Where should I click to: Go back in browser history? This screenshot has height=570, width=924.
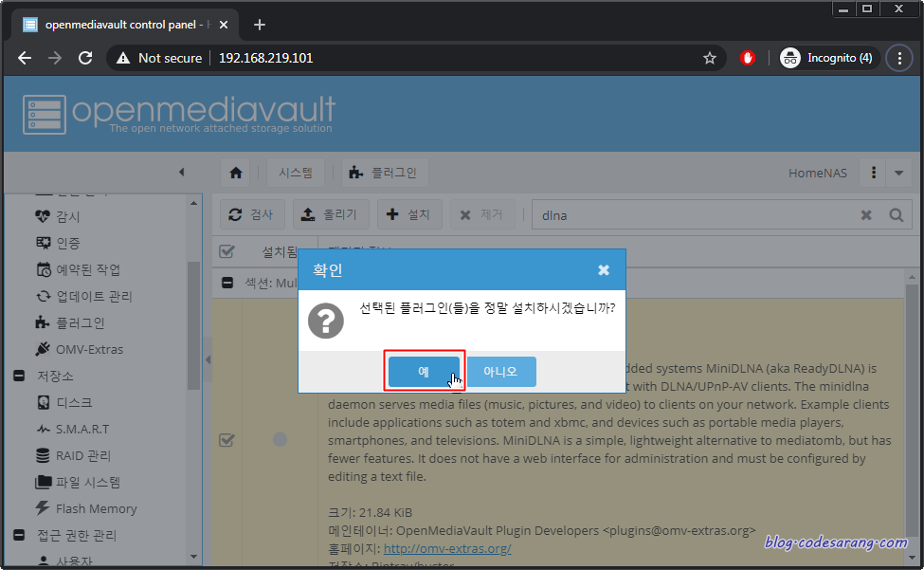pos(25,58)
